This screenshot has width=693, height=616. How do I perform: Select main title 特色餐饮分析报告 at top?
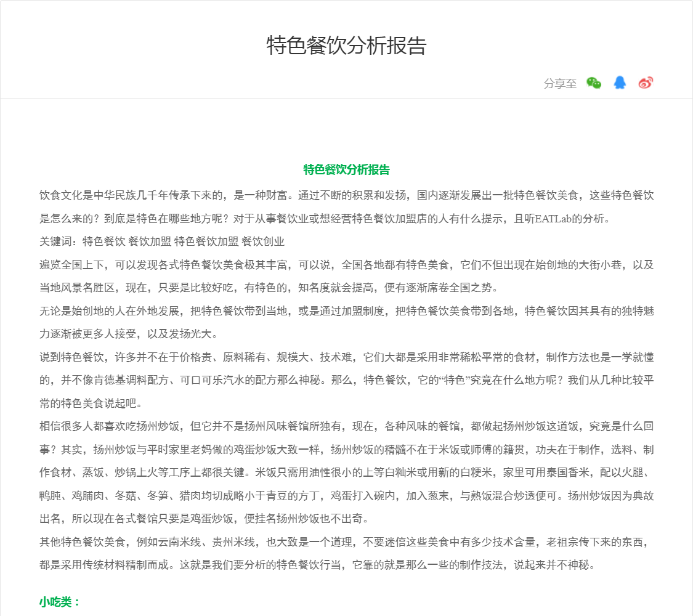[x=346, y=46]
